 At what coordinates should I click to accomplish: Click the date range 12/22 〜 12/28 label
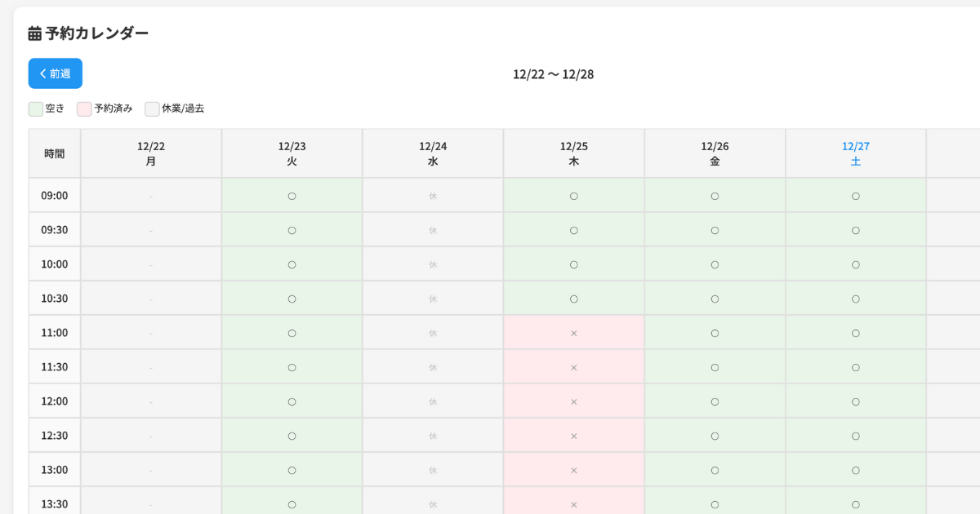coord(553,74)
